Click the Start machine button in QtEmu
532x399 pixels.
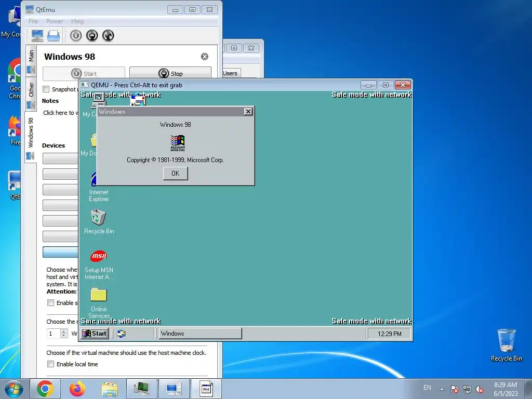(x=84, y=73)
